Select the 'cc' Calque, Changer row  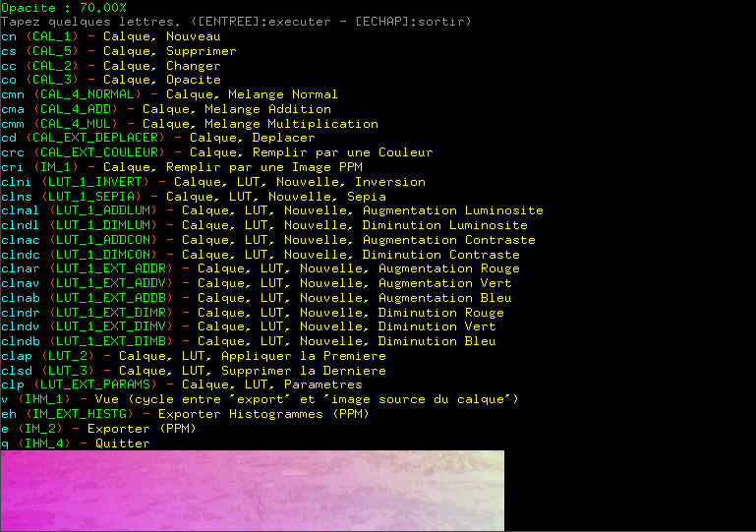(111, 66)
